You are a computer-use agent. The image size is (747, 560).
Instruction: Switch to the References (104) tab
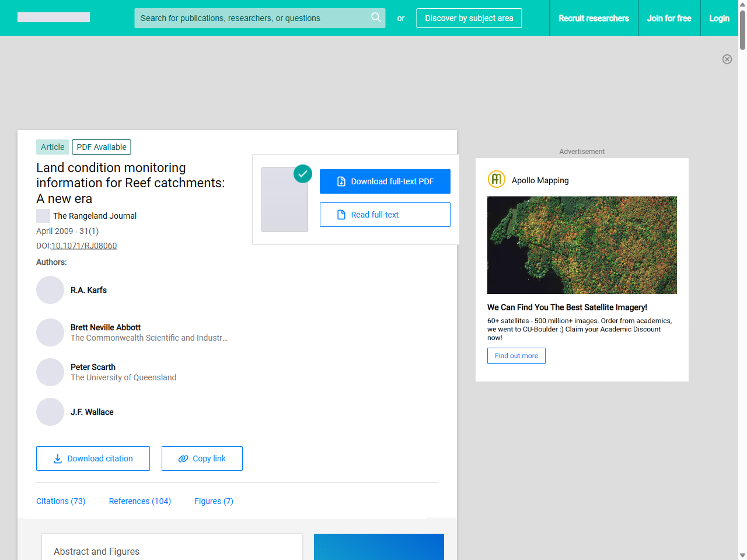140,501
